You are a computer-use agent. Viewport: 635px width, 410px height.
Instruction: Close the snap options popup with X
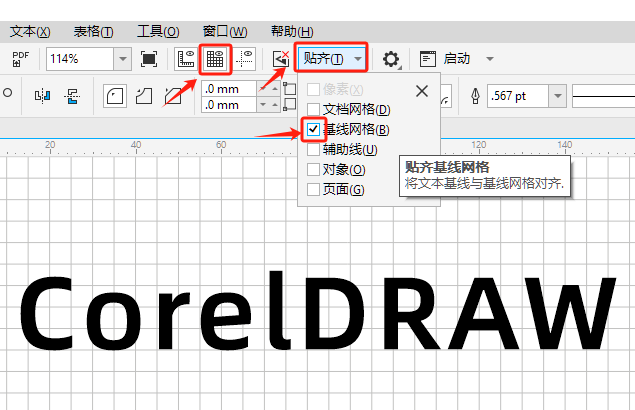click(x=422, y=91)
